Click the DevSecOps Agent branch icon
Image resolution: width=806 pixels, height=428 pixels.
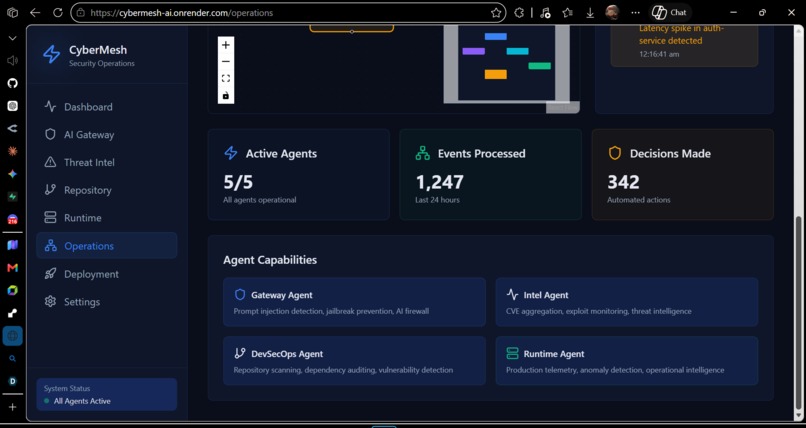tap(240, 353)
